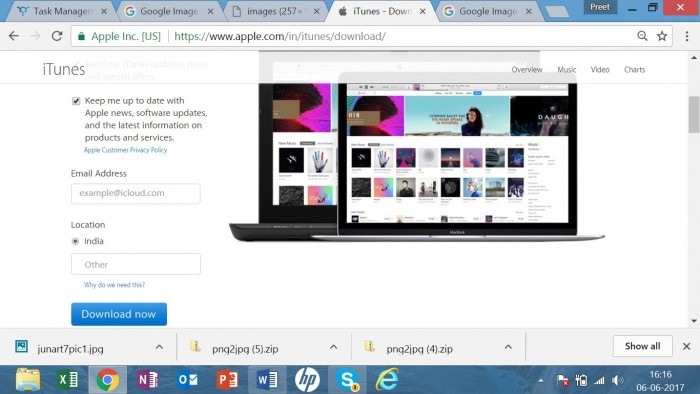Open Chrome three-dot menu
The width and height of the screenshot is (700, 394).
[687, 36]
